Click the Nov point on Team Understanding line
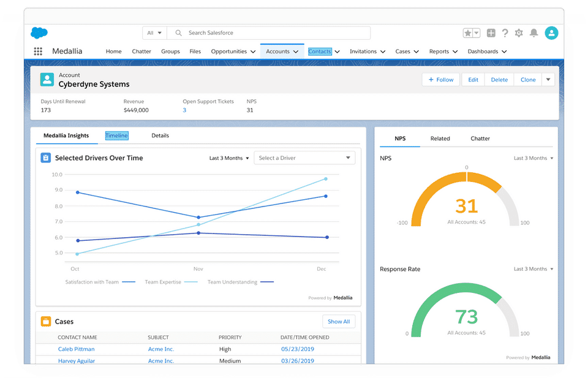Screen dimensions: 588x391 click(x=198, y=233)
